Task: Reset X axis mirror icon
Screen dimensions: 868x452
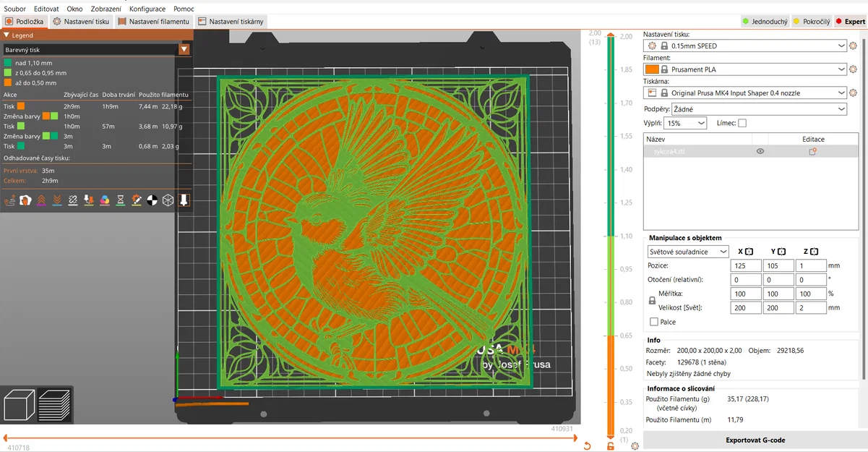Action: [x=749, y=252]
